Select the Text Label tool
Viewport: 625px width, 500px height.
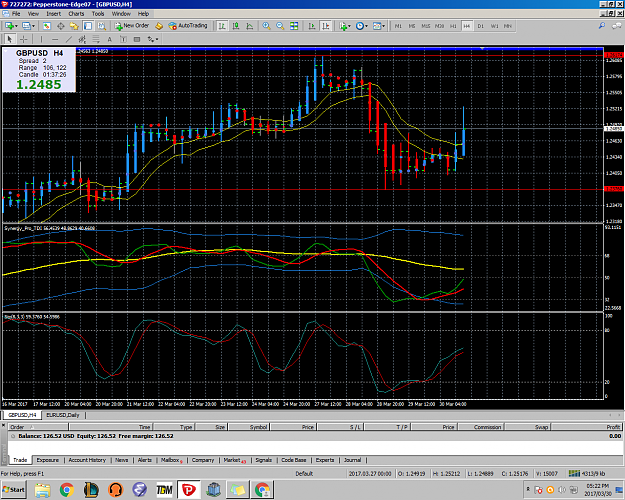pos(123,39)
